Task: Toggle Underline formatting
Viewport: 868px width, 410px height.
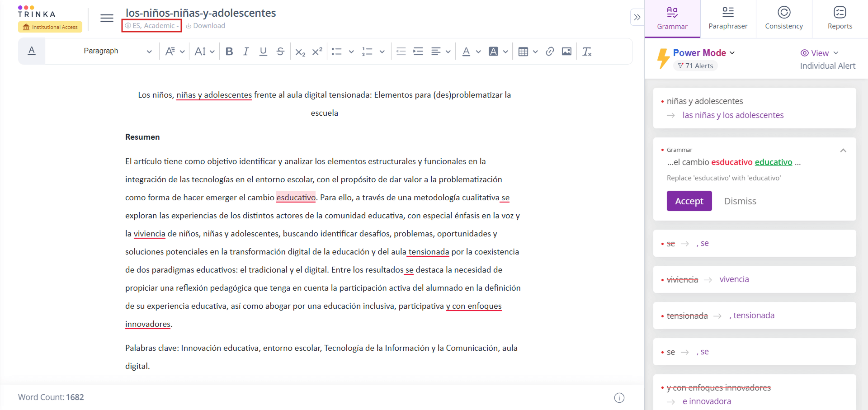Action: pyautogui.click(x=263, y=52)
